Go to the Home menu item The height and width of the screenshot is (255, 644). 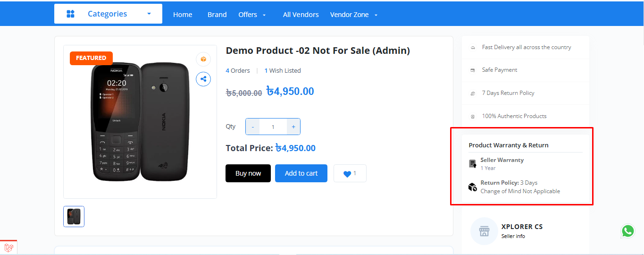(183, 15)
